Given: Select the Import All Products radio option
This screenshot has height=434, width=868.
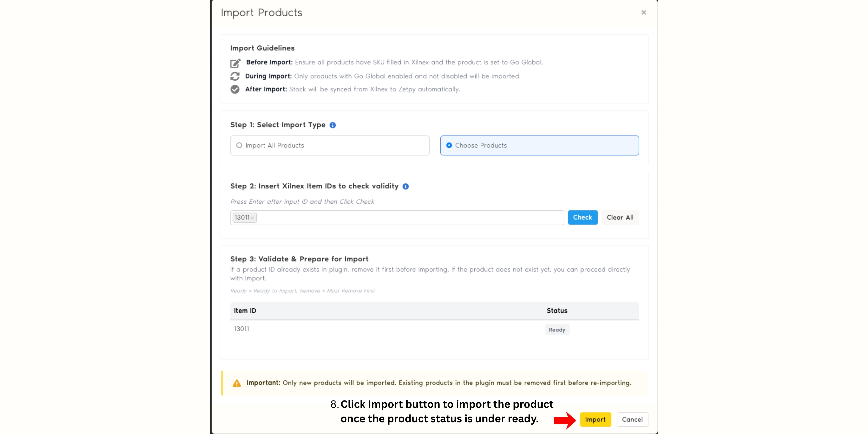Looking at the screenshot, I should [x=239, y=145].
